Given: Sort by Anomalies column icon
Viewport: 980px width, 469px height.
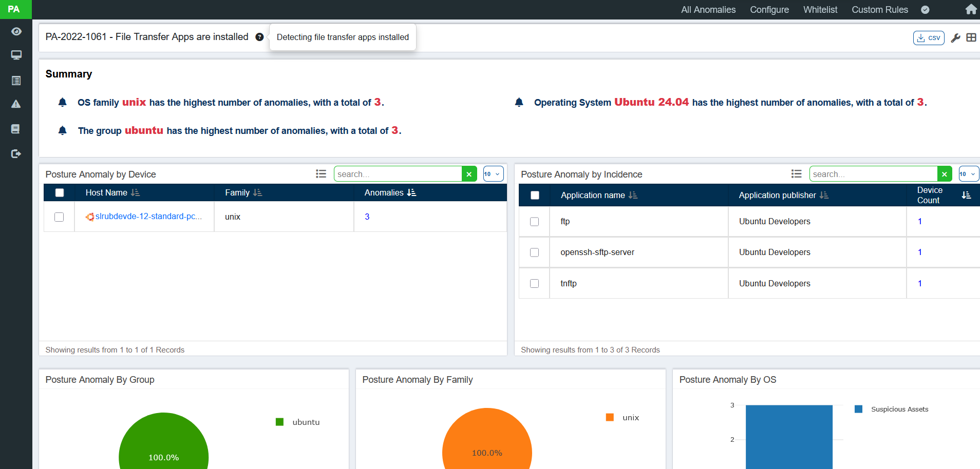Looking at the screenshot, I should (x=411, y=192).
